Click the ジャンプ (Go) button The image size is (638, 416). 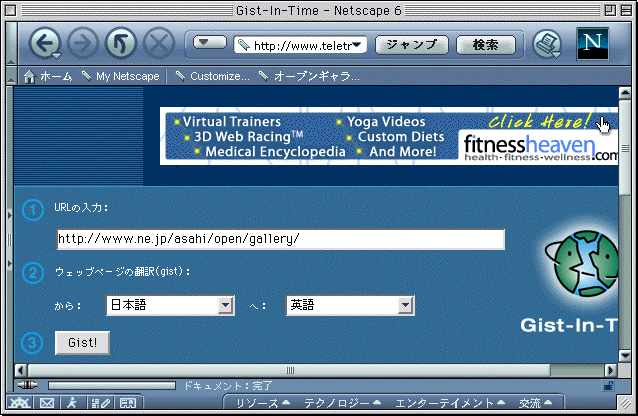point(411,45)
